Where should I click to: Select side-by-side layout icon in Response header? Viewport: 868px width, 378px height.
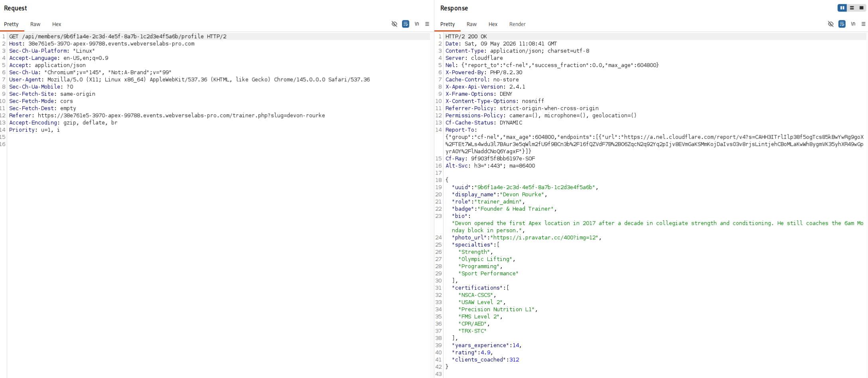(x=842, y=8)
